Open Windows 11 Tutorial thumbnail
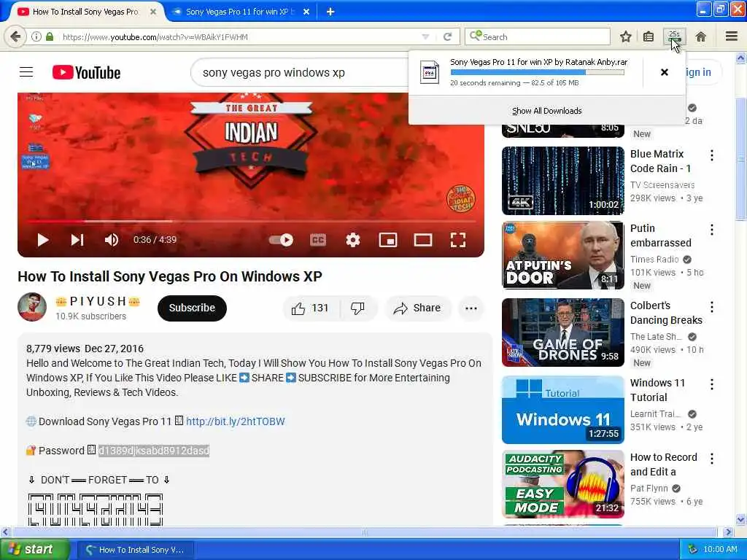 point(562,410)
